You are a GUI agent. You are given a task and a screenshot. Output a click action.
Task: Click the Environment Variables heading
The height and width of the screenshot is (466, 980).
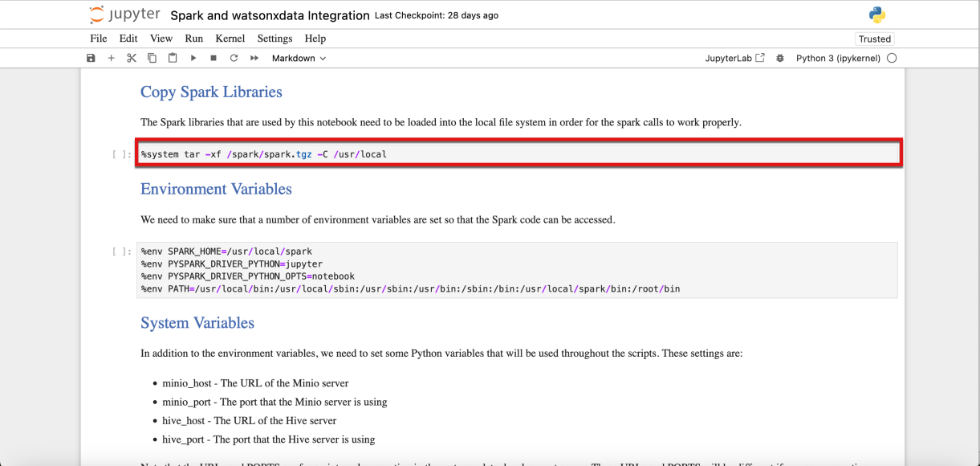coord(216,189)
